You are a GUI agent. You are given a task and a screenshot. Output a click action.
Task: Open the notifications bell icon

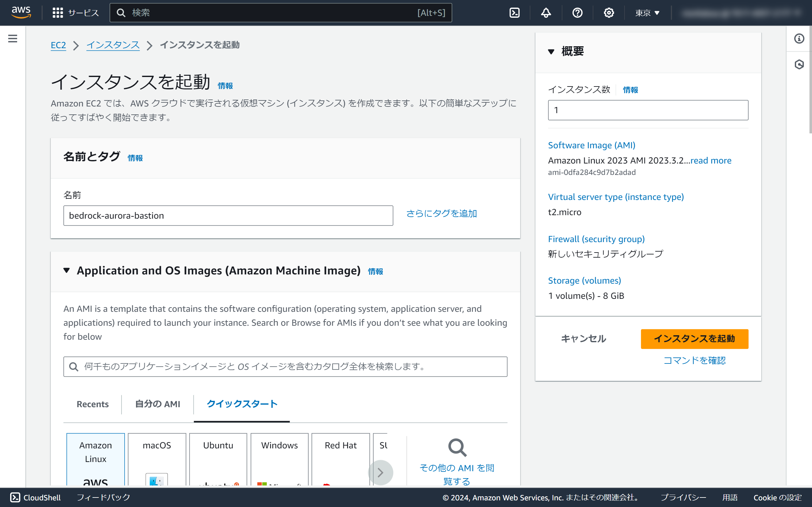pos(546,13)
